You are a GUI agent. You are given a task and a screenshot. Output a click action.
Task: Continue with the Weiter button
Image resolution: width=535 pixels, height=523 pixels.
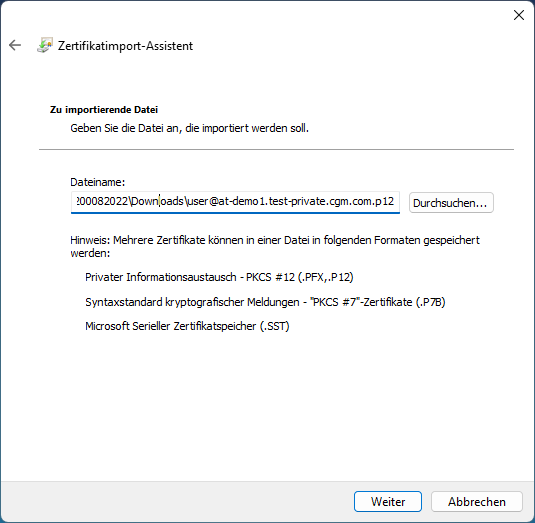(x=388, y=502)
